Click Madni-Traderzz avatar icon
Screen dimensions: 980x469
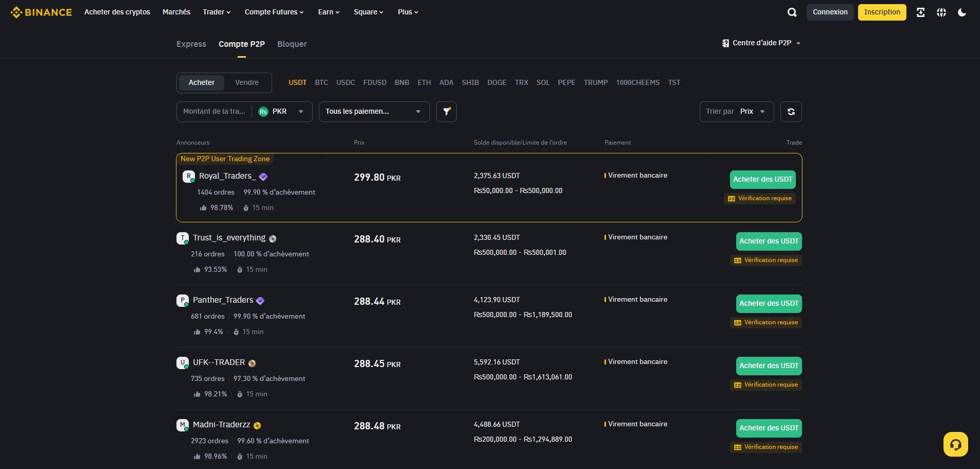pyautogui.click(x=183, y=425)
